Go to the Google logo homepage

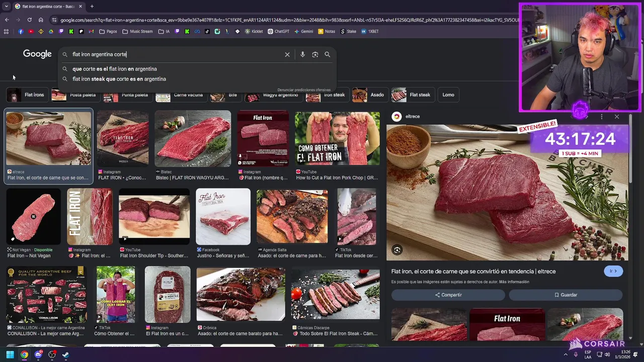(x=37, y=54)
